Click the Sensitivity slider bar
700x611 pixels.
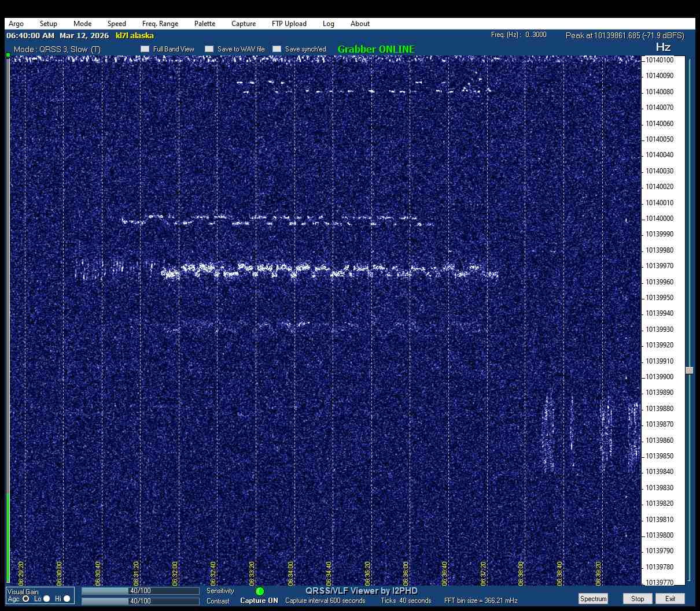(140, 591)
